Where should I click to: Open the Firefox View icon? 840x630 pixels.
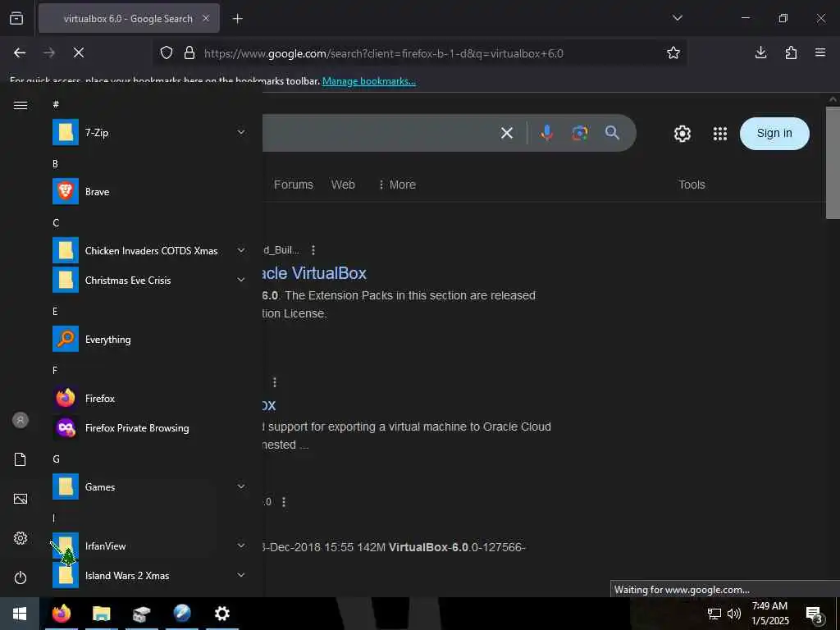coord(16,19)
